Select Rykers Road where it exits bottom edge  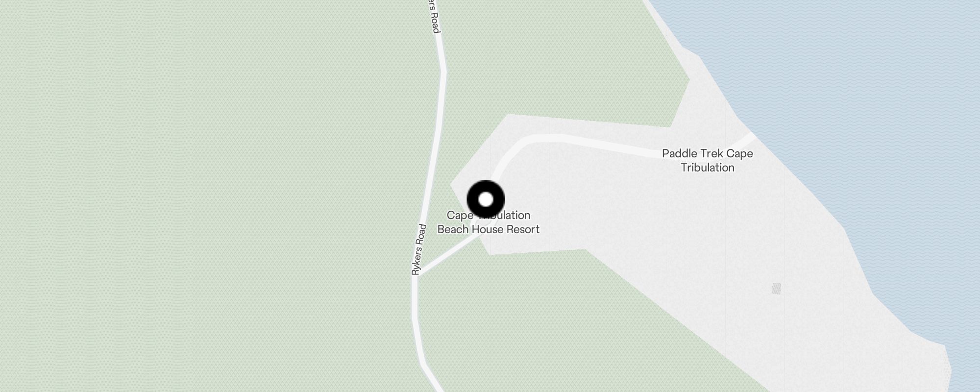tap(435, 385)
